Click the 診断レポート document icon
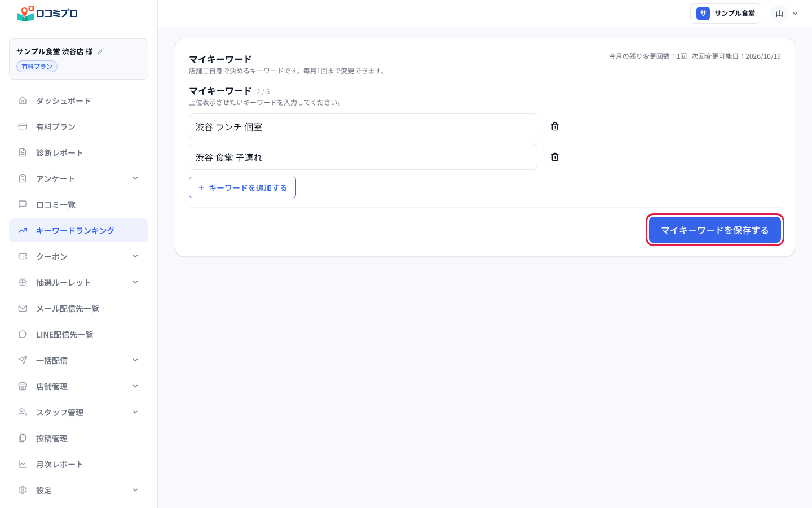 pos(23,152)
